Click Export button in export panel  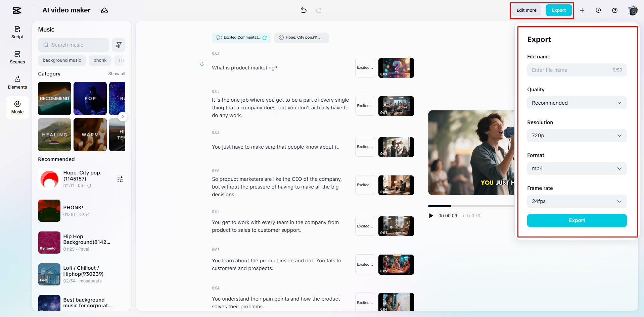tap(577, 220)
